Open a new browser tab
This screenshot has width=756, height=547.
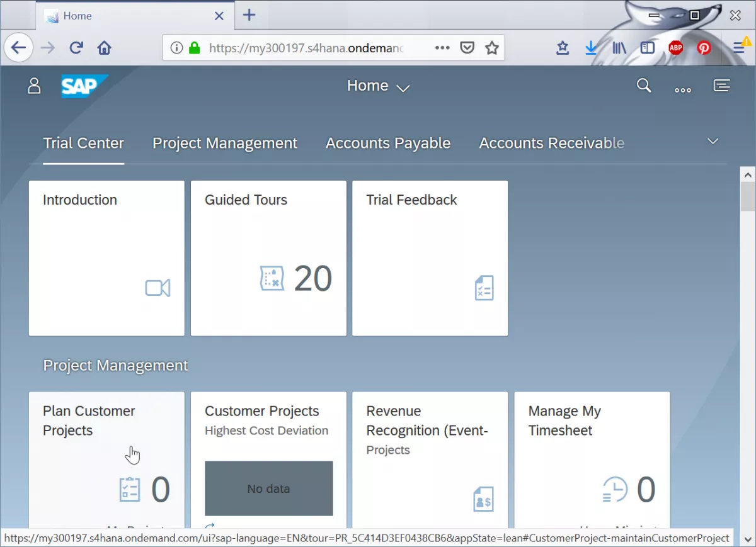pos(249,15)
